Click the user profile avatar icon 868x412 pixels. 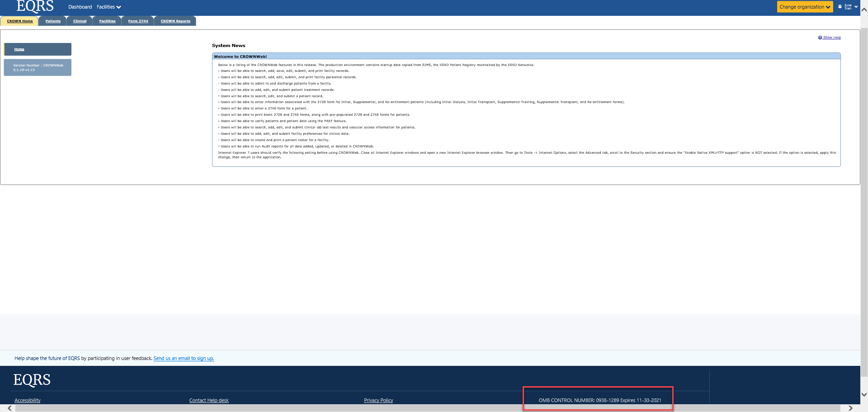[840, 7]
